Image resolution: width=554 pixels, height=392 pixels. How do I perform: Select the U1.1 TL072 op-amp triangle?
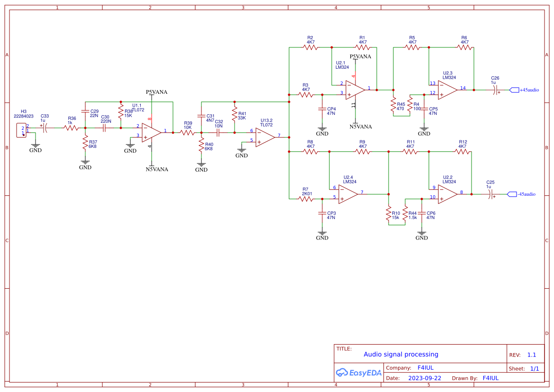point(151,133)
